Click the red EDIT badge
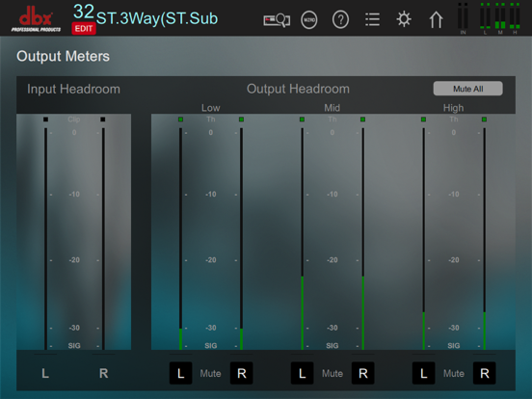This screenshot has height=399, width=532. click(84, 29)
